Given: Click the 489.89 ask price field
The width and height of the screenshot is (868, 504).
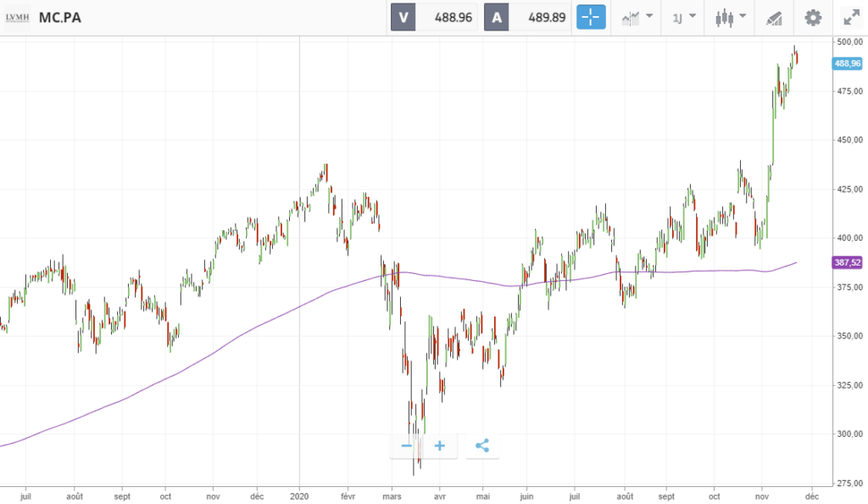Looking at the screenshot, I should pyautogui.click(x=540, y=17).
